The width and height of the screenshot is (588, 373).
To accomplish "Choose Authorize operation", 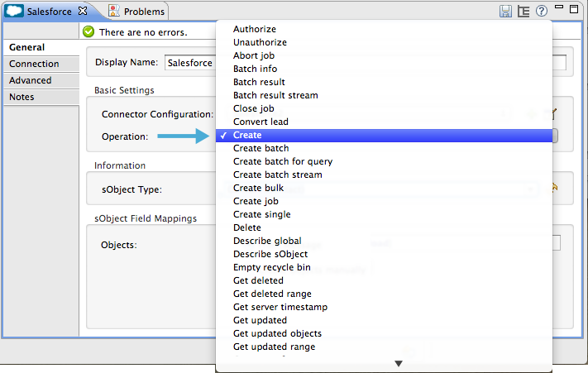I will pyautogui.click(x=384, y=29).
